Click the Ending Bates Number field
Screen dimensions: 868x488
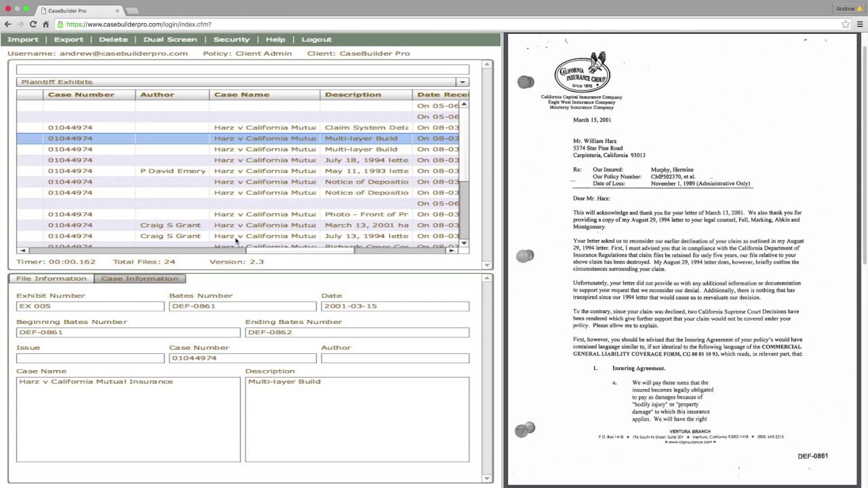357,333
